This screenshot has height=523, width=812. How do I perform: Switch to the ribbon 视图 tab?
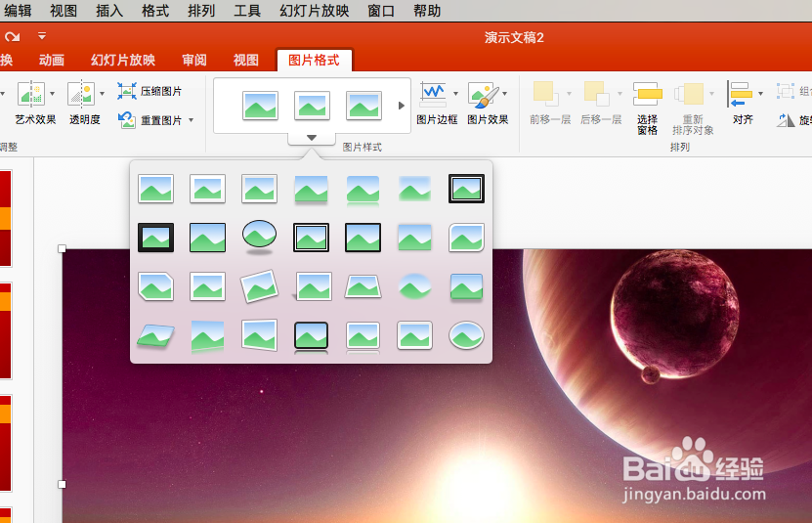click(x=246, y=61)
